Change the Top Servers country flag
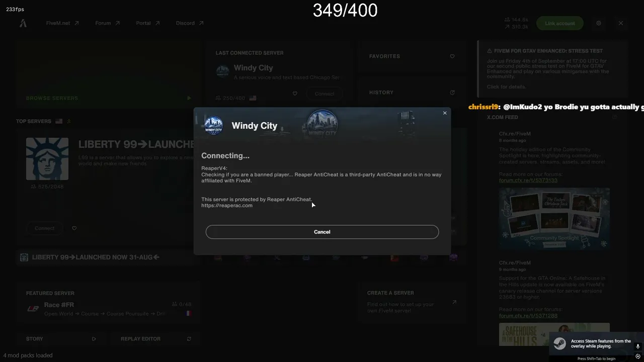The image size is (644, 362). point(59,121)
